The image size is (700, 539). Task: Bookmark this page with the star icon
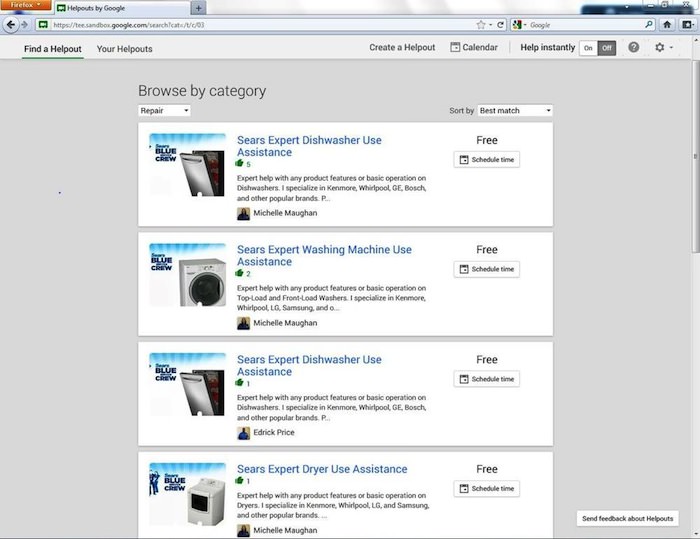coord(481,24)
